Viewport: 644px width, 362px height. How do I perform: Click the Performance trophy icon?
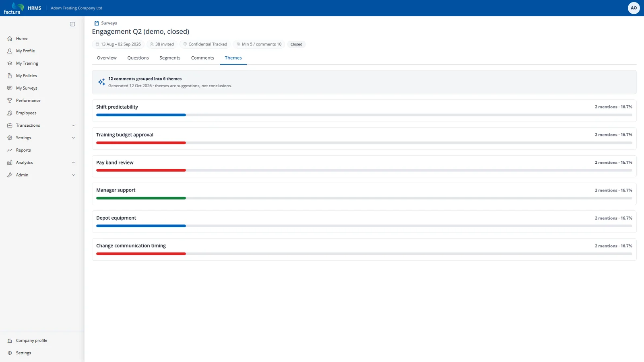coord(10,101)
